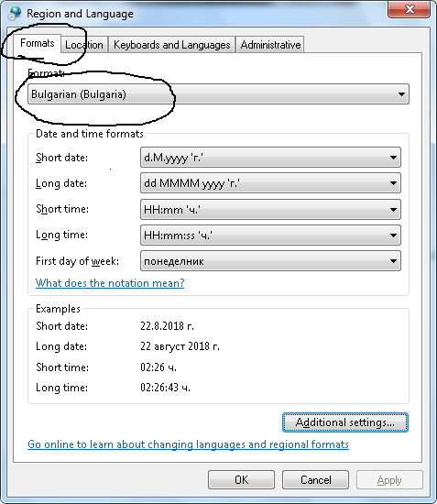Confirm with the OK button
The height and width of the screenshot is (504, 437).
point(241,480)
